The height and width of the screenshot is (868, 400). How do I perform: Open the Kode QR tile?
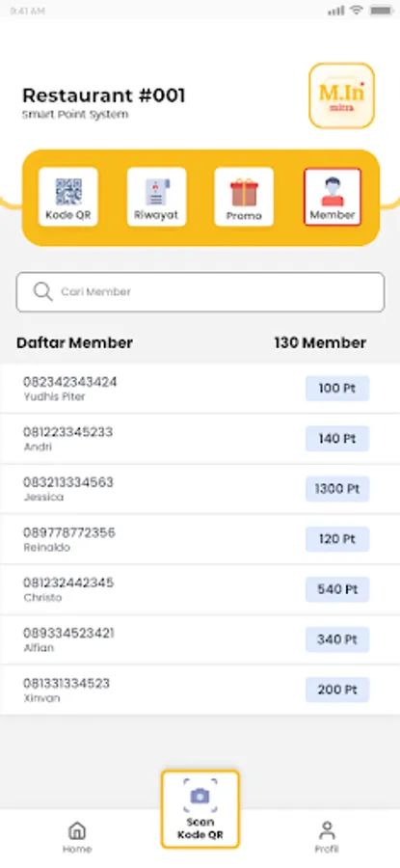68,197
